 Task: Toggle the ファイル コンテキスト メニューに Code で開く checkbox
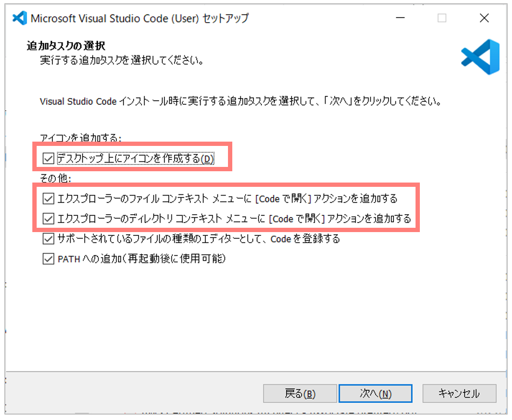(49, 198)
